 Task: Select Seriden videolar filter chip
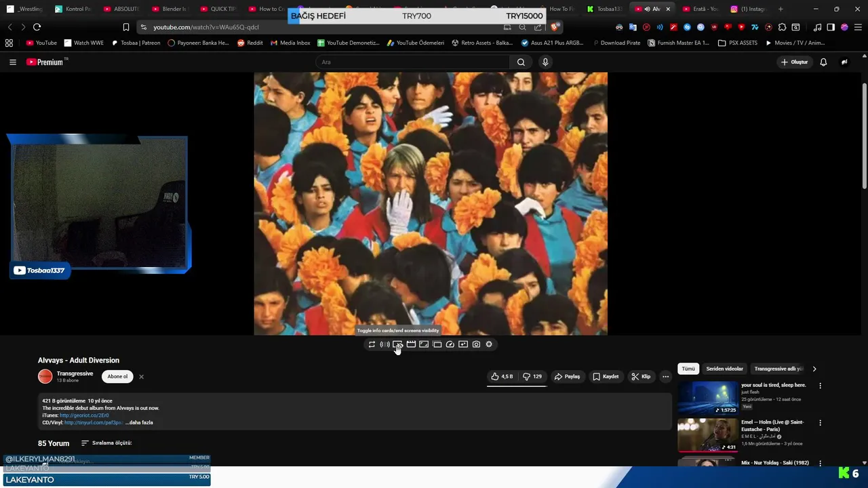pos(724,369)
